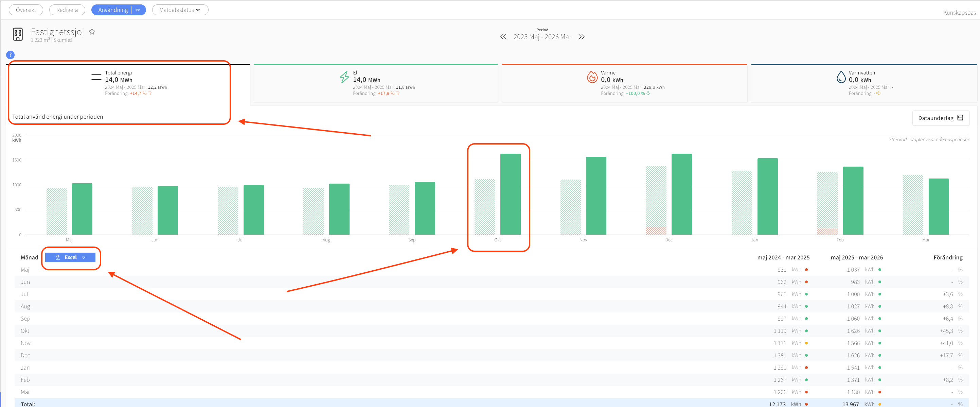Click the Dataunderlag table icon
The width and height of the screenshot is (980, 407).
coord(960,118)
